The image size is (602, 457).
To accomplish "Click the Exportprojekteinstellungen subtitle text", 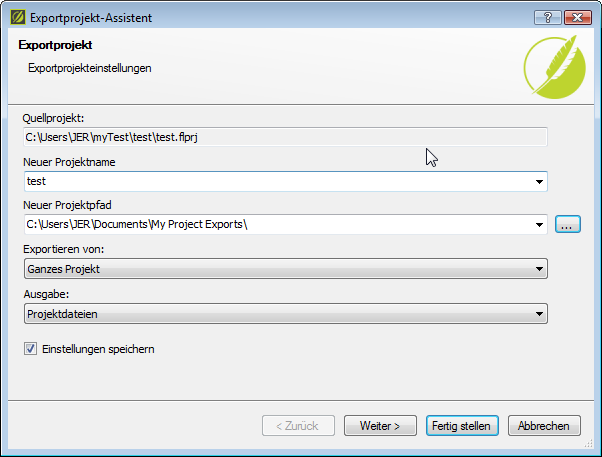I will pos(90,68).
